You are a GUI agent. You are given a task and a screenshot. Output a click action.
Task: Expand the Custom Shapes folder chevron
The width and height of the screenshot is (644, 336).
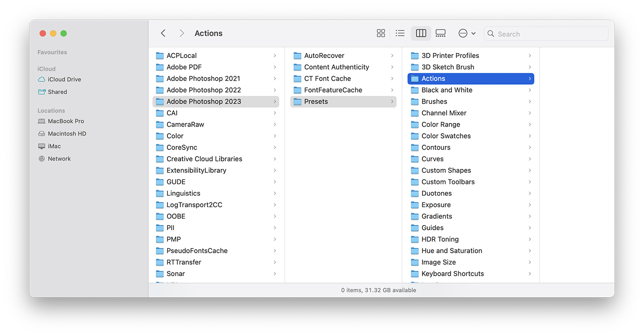pyautogui.click(x=530, y=170)
